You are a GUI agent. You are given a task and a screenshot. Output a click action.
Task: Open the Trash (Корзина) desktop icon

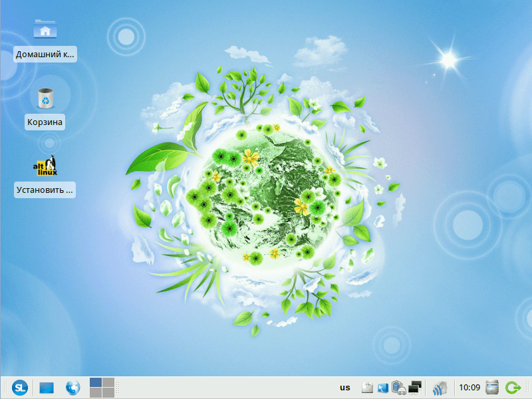click(x=45, y=98)
